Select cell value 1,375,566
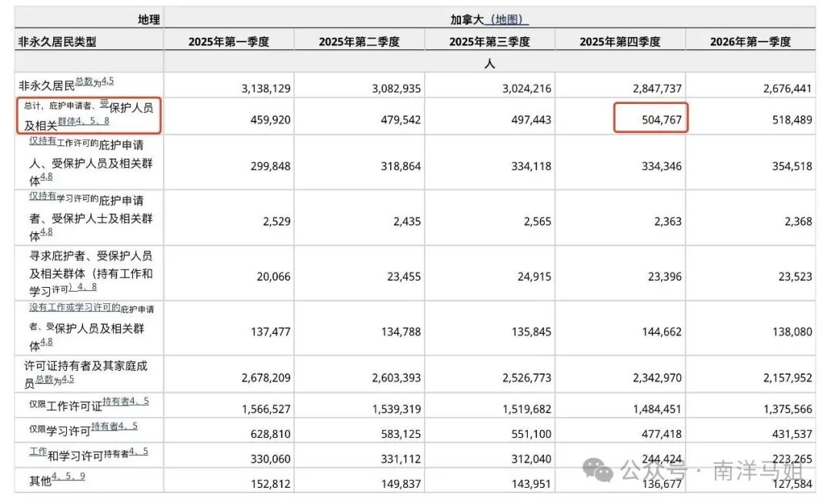The width and height of the screenshot is (831, 504). tap(788, 409)
